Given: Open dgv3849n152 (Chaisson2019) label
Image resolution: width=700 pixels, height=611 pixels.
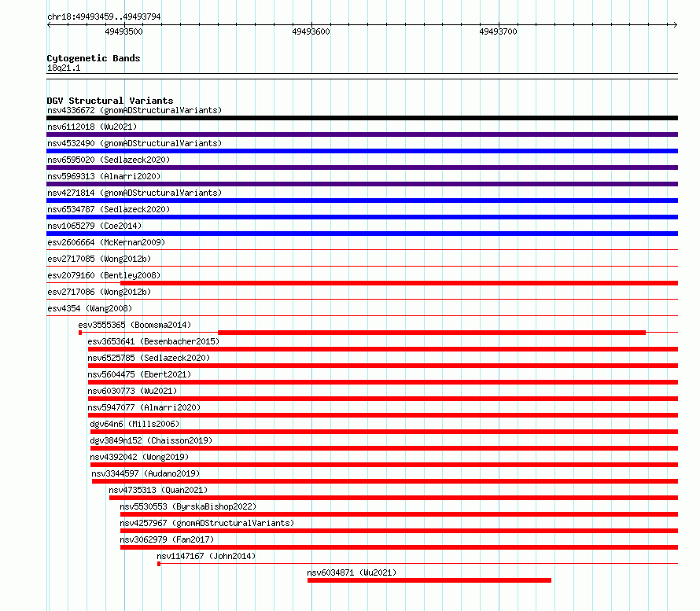Looking at the screenshot, I should 151,440.
